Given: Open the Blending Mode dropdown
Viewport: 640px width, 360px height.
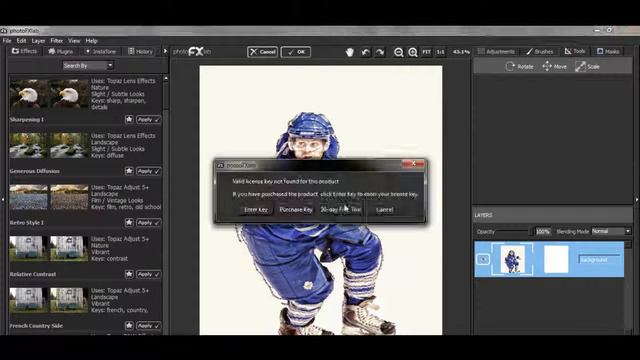Looking at the screenshot, I should [x=611, y=231].
